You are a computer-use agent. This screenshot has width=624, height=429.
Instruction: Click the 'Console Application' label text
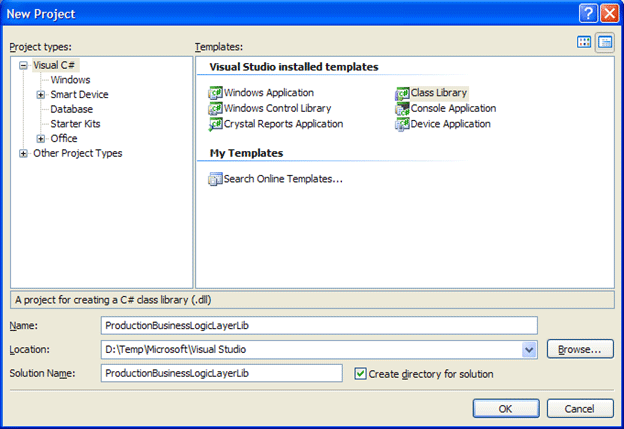tap(453, 109)
